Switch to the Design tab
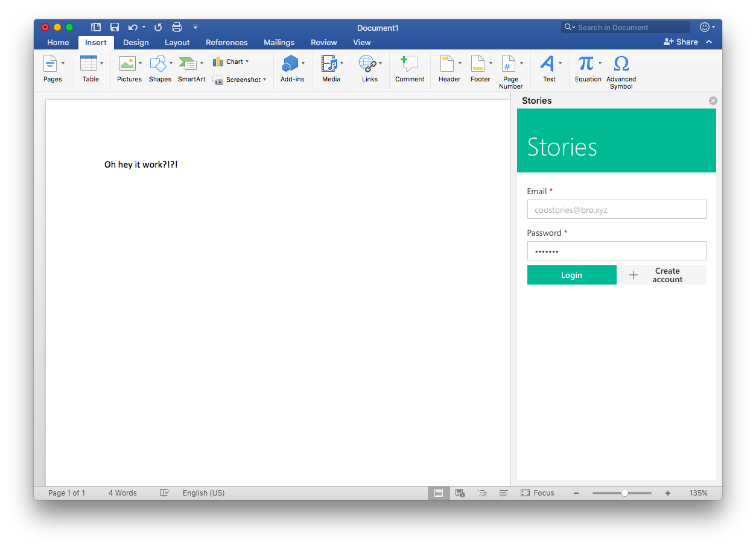 (136, 42)
